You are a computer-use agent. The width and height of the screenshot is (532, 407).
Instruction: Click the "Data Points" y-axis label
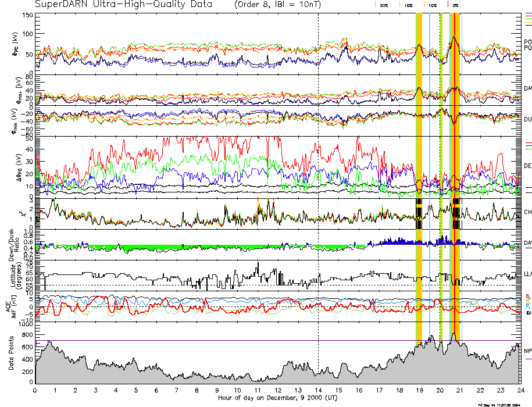[11, 353]
